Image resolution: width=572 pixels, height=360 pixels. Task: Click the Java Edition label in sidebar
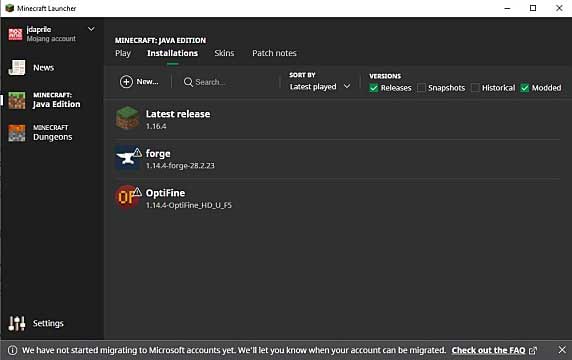click(57, 104)
